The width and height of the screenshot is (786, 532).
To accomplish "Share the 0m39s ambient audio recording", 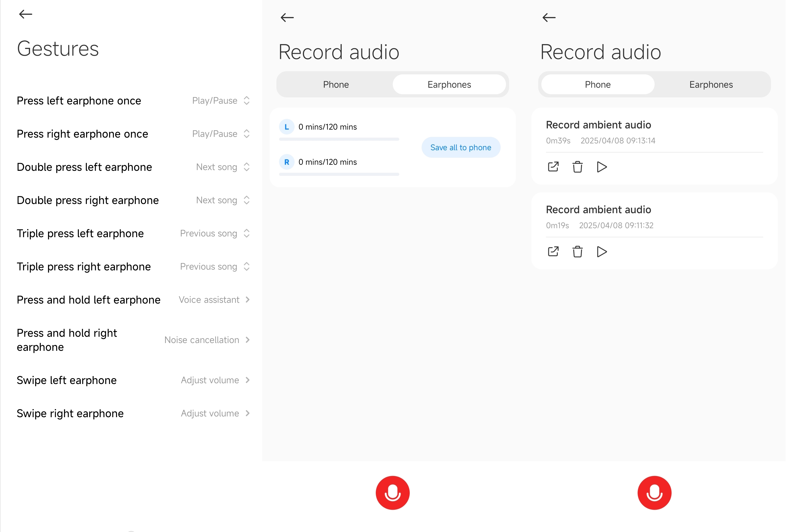I will coord(553,167).
